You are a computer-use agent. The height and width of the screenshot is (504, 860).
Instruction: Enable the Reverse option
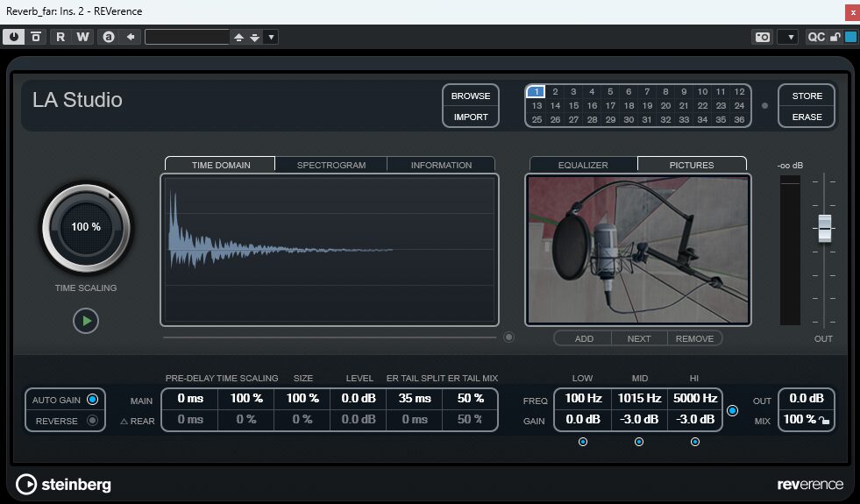pos(92,421)
